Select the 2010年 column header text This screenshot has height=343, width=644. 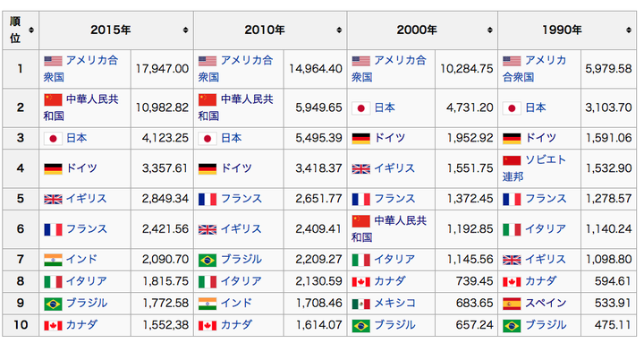(265, 30)
